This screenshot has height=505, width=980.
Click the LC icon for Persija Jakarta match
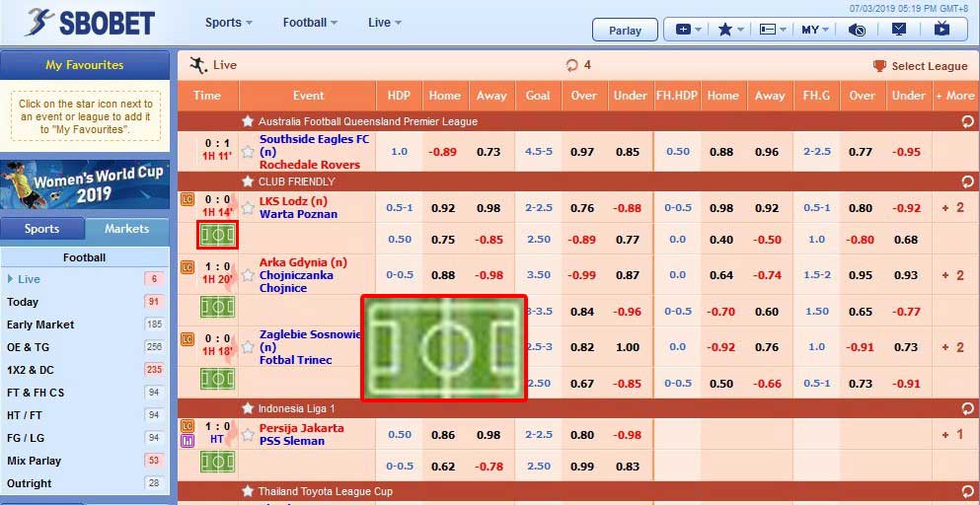click(x=187, y=427)
